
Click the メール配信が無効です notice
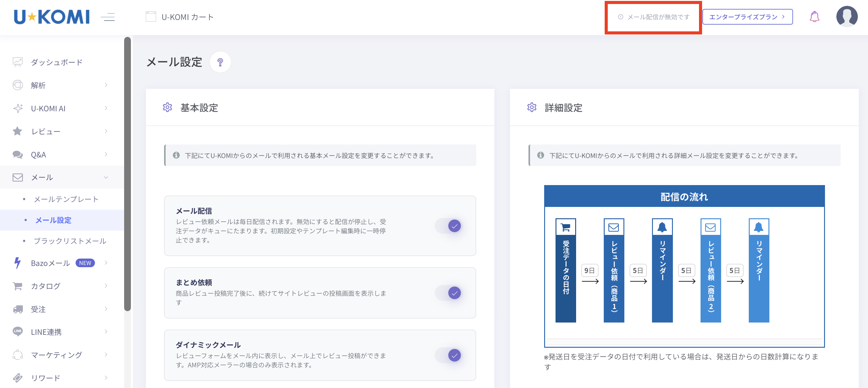pyautogui.click(x=654, y=17)
